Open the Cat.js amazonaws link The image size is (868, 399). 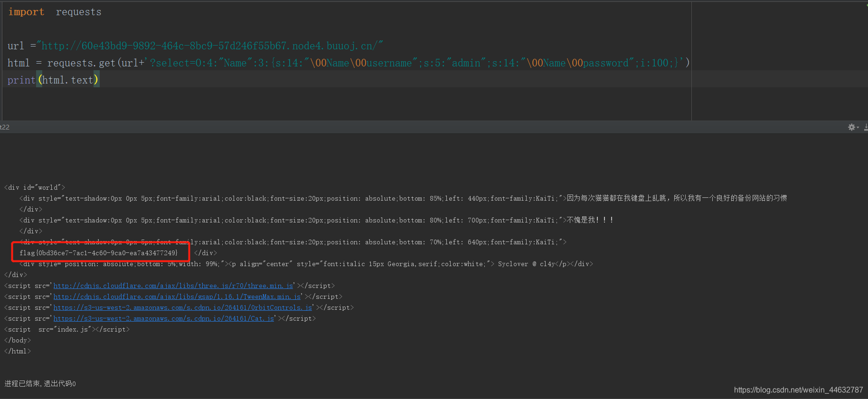[x=164, y=318]
